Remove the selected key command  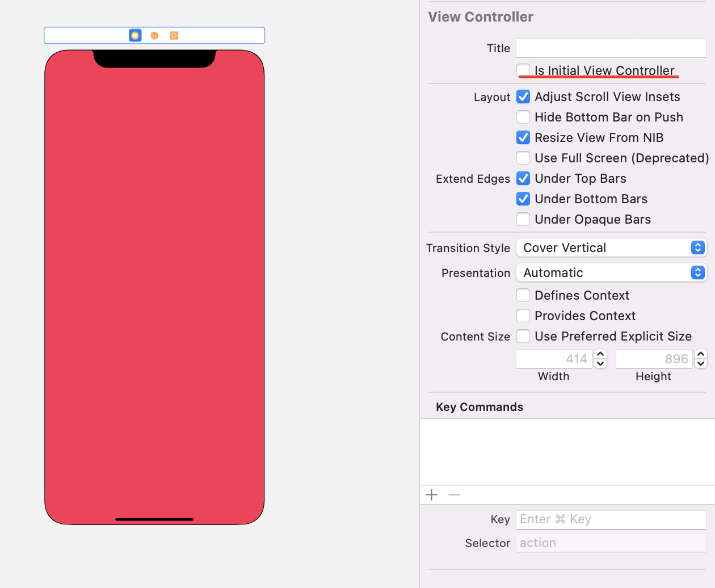pyautogui.click(x=454, y=495)
